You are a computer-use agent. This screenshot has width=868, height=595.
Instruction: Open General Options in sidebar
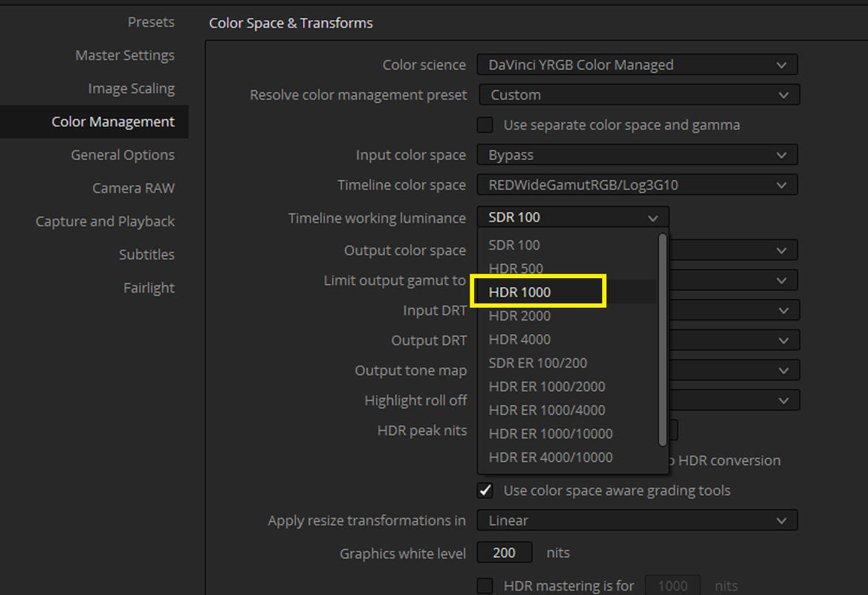pos(123,155)
